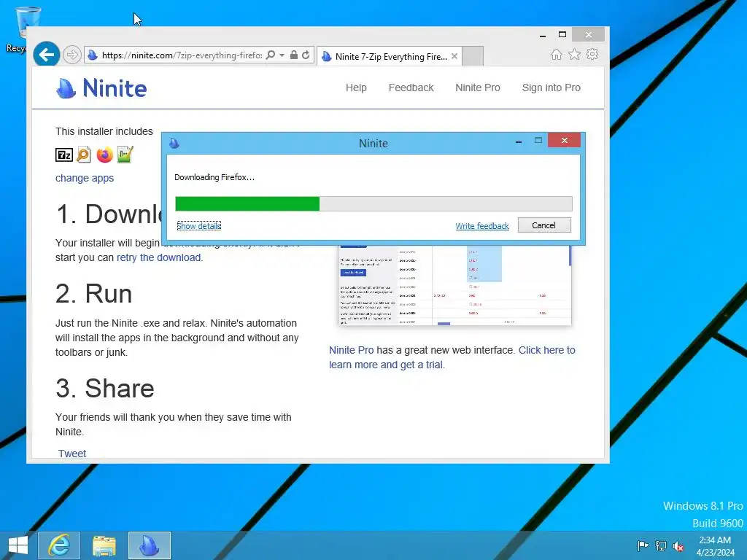Open Favorites with the star icon
Screen dimensions: 747x560
(575, 54)
